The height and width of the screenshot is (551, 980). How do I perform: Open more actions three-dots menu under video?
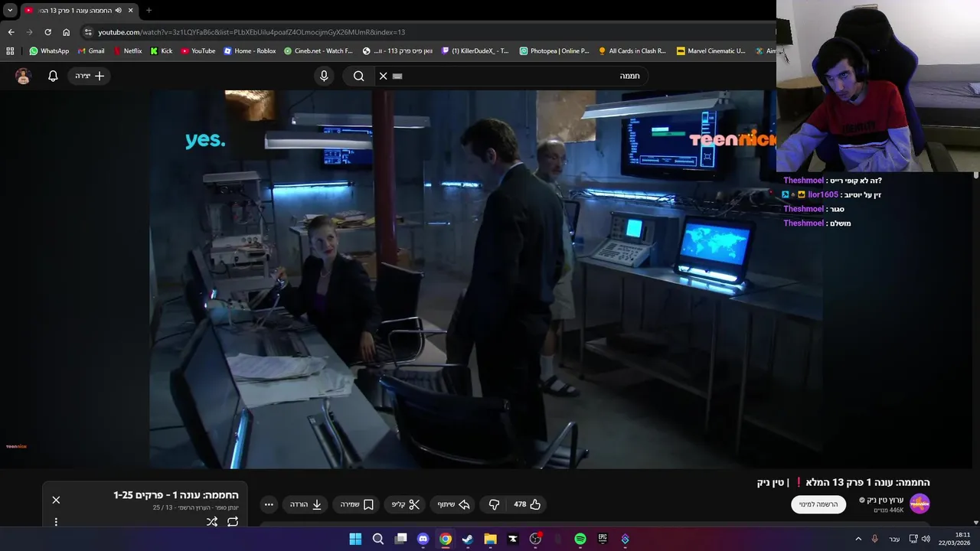tap(269, 504)
